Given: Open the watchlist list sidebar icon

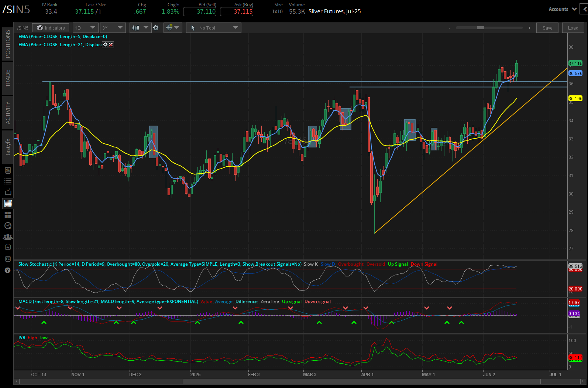Looking at the screenshot, I should [x=8, y=181].
